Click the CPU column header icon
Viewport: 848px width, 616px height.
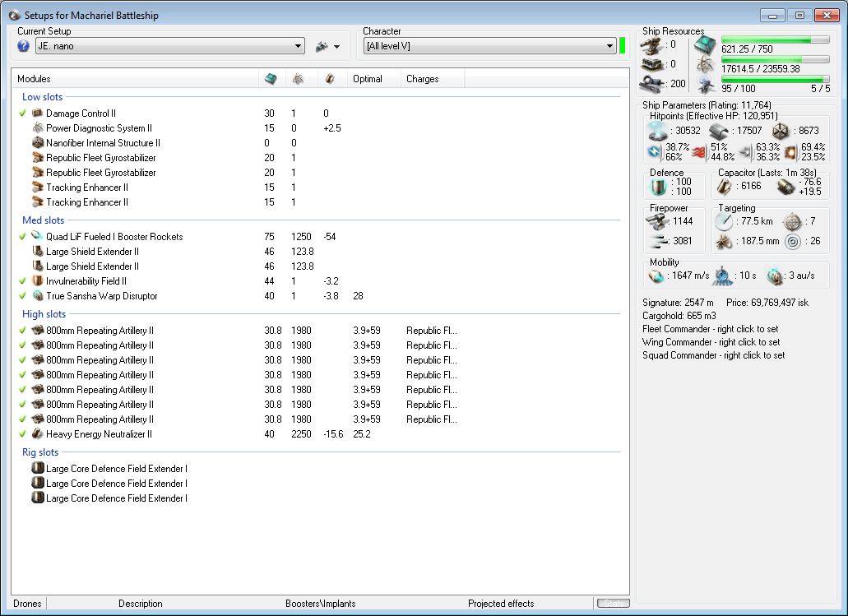[x=271, y=79]
